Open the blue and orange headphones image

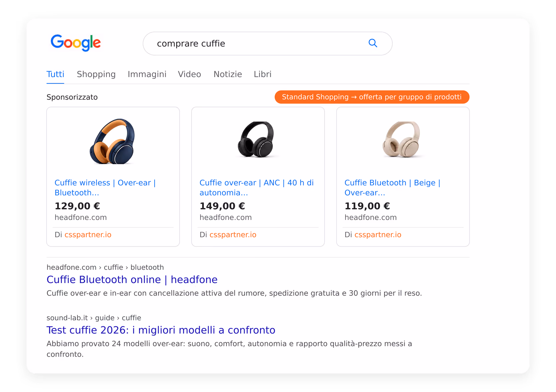pyautogui.click(x=113, y=141)
